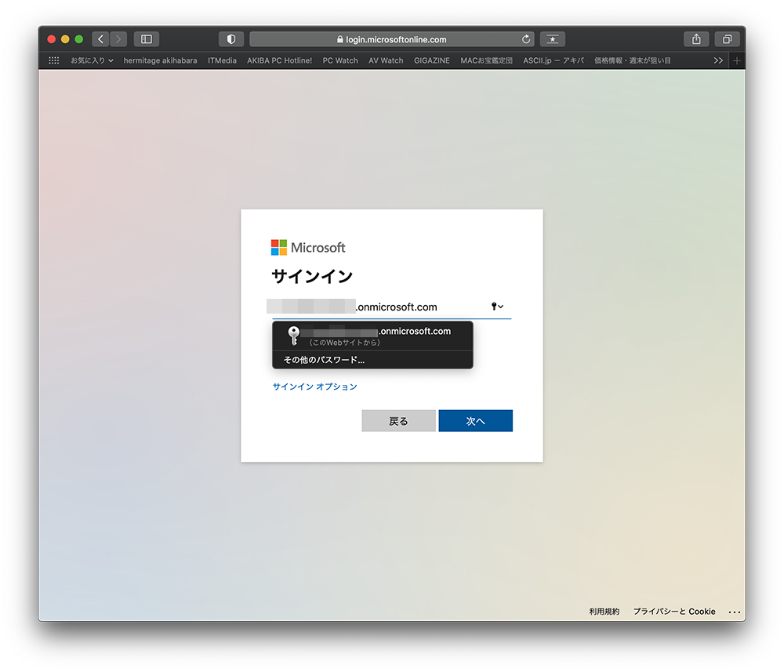Click the 次へ button
Image resolution: width=784 pixels, height=672 pixels.
coord(476,421)
